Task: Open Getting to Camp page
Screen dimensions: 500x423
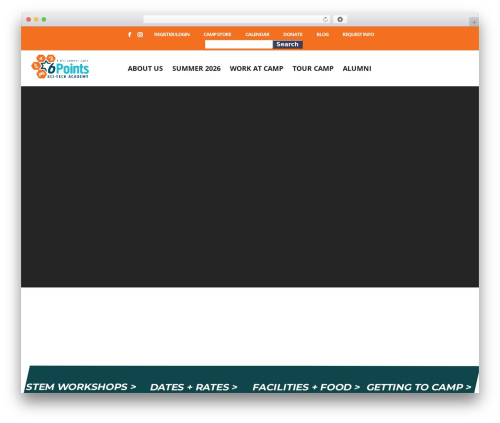Action: (419, 387)
